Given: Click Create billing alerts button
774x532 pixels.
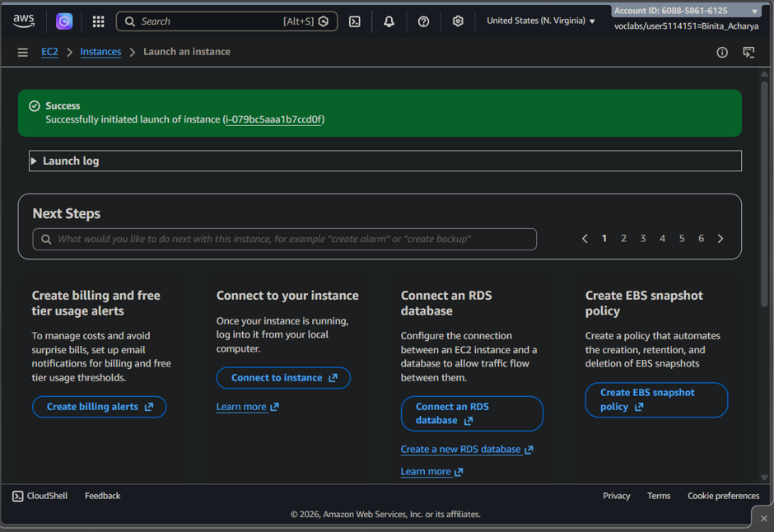Looking at the screenshot, I should pyautogui.click(x=99, y=407).
